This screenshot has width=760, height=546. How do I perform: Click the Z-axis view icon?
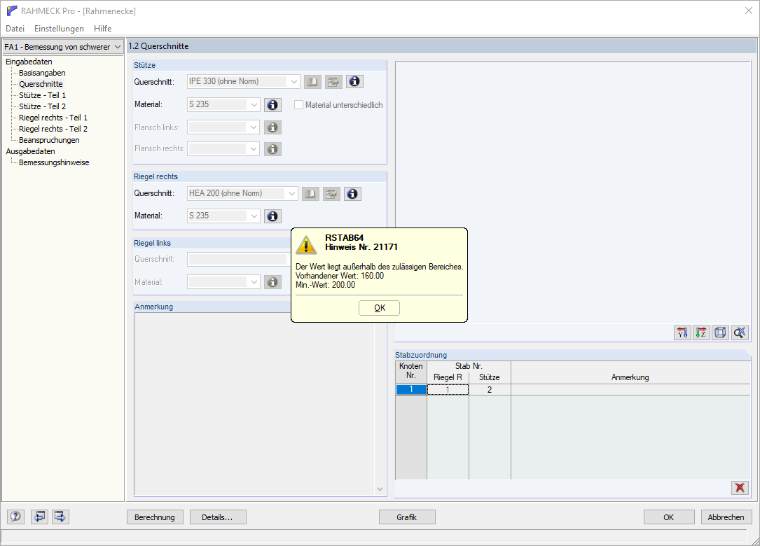[x=701, y=333]
